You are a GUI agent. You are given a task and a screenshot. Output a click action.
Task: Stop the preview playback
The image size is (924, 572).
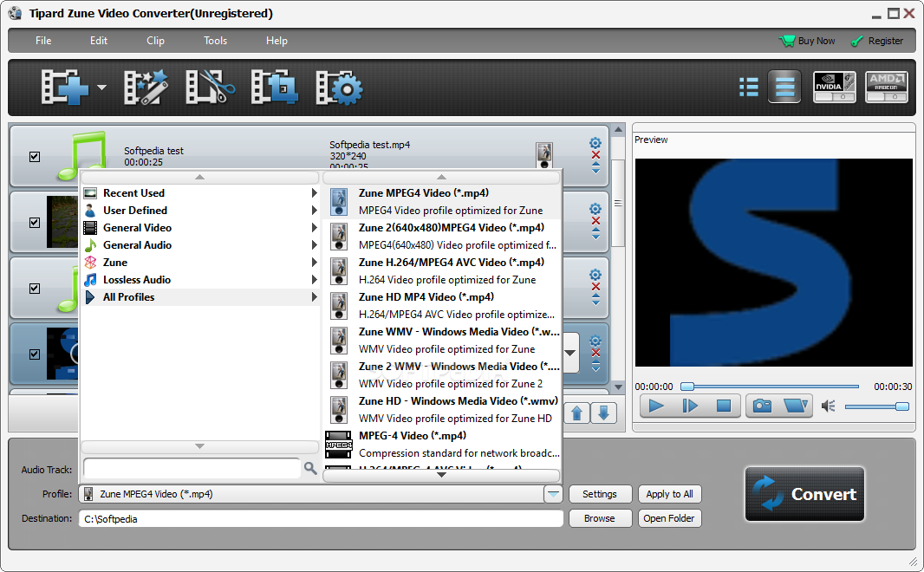click(723, 406)
